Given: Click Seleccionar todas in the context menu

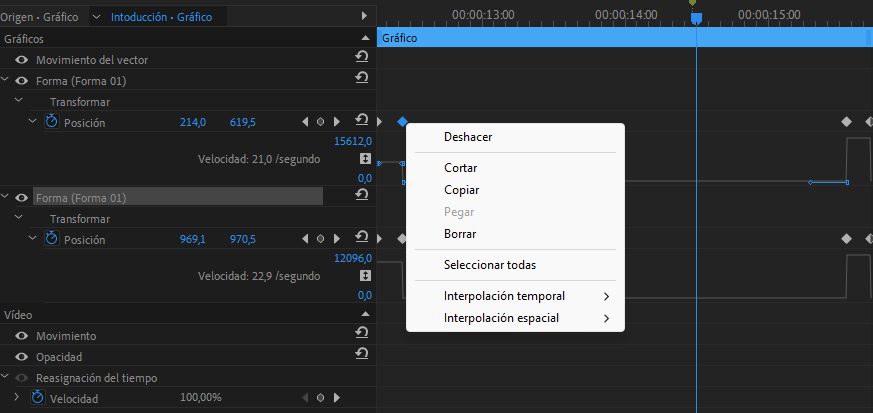Looking at the screenshot, I should (x=489, y=265).
